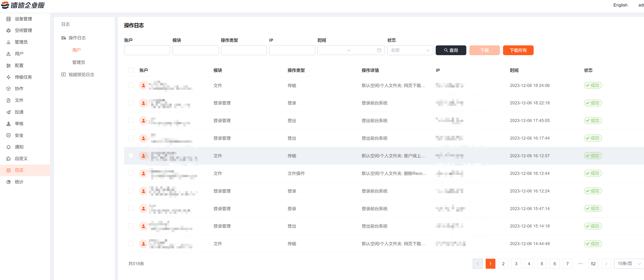Click the 视频预览日志 play icon

pyautogui.click(x=64, y=75)
